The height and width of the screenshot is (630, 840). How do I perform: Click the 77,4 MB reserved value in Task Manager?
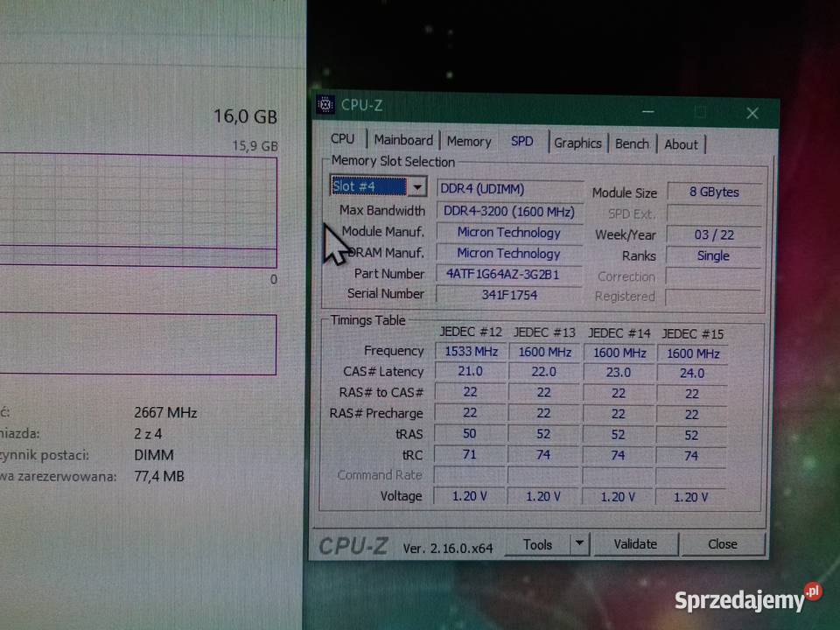(159, 476)
